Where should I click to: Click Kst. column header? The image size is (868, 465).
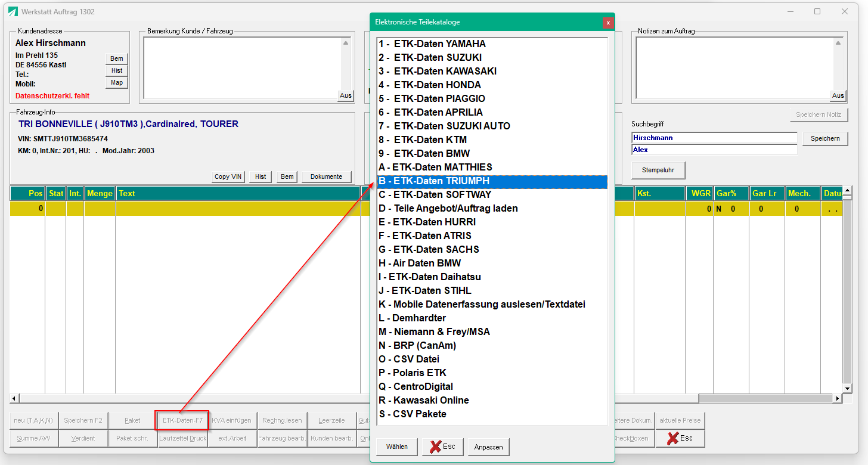click(x=659, y=194)
